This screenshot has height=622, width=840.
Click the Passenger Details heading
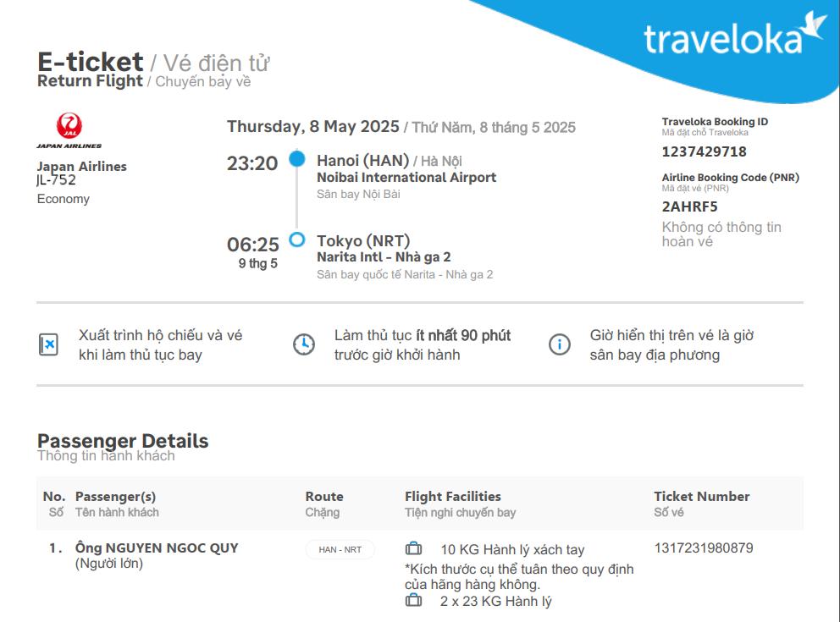coord(123,441)
